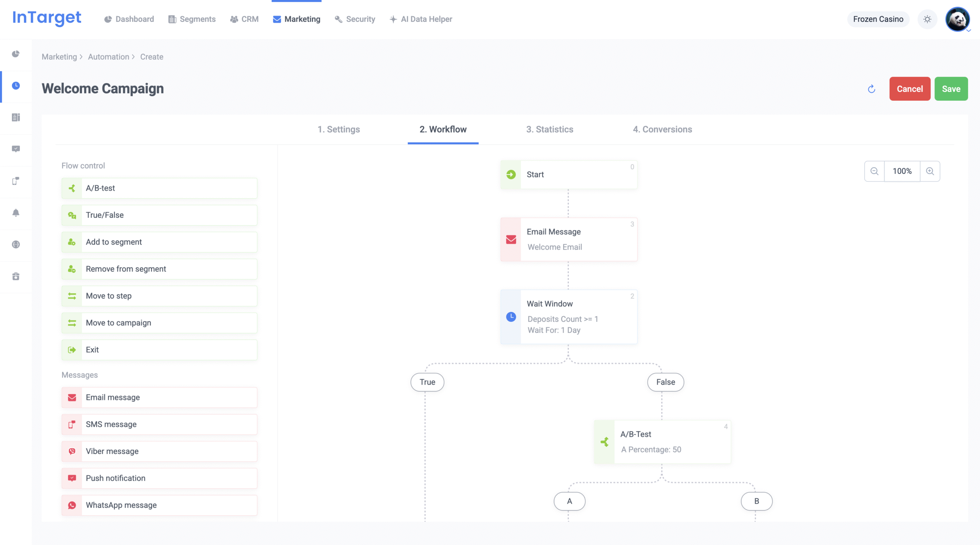Open the globe icon in sidebar
Image resolution: width=980 pixels, height=545 pixels.
tap(16, 245)
